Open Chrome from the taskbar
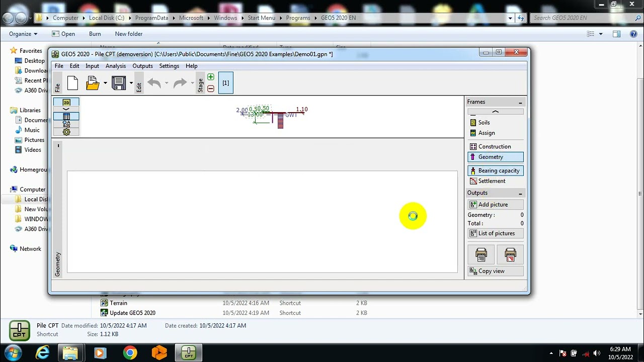Viewport: 644px width, 362px height. tap(130, 352)
